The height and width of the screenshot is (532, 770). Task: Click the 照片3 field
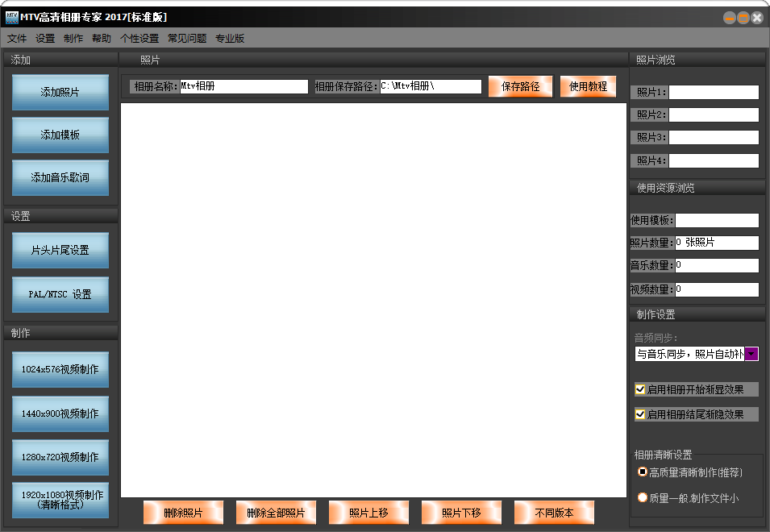point(714,137)
